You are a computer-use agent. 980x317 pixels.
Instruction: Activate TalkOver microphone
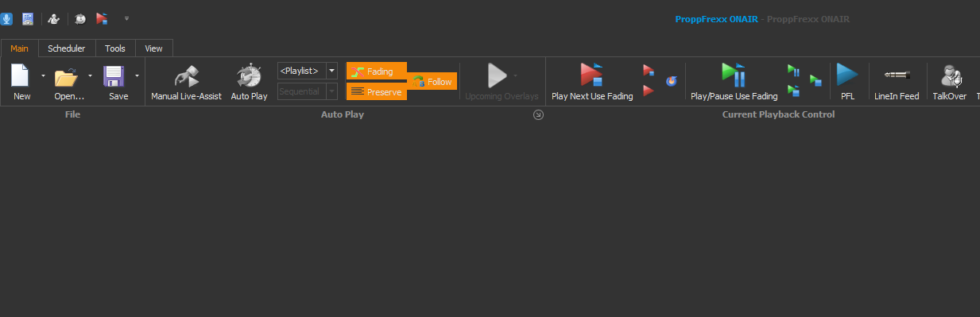tap(949, 83)
